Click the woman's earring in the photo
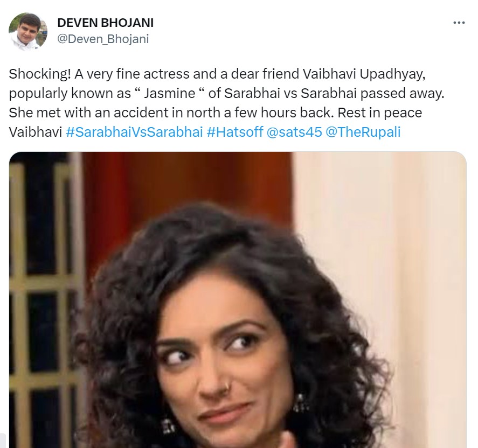The width and height of the screenshot is (478, 448). (301, 403)
